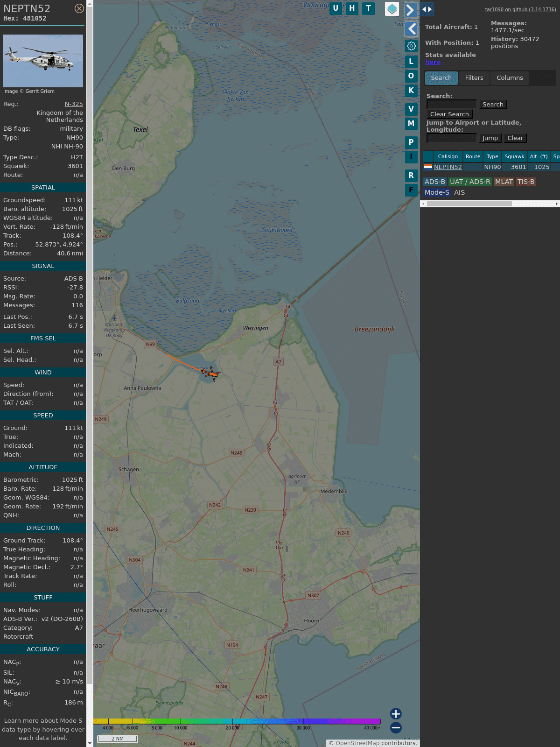Click the Search button beside the input
Screen dimensions: 560x747
pos(493,105)
